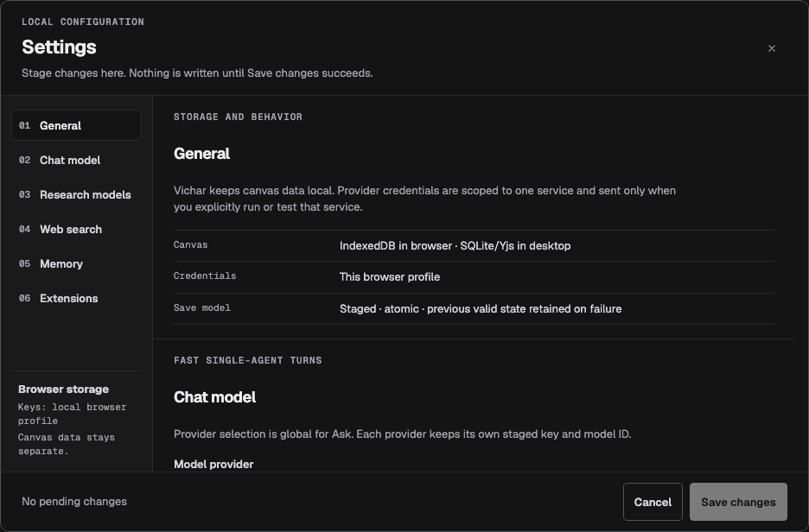Click the Cancel button

click(x=653, y=502)
